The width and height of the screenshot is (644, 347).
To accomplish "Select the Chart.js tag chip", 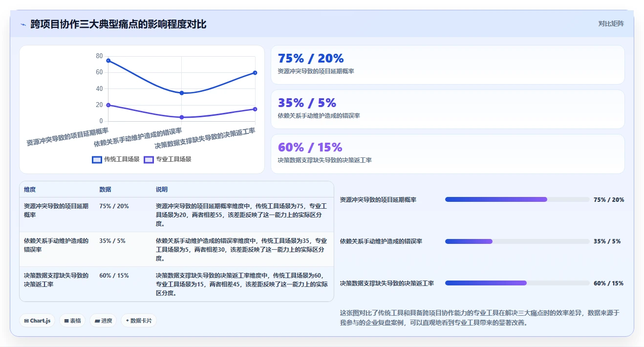I will [37, 321].
